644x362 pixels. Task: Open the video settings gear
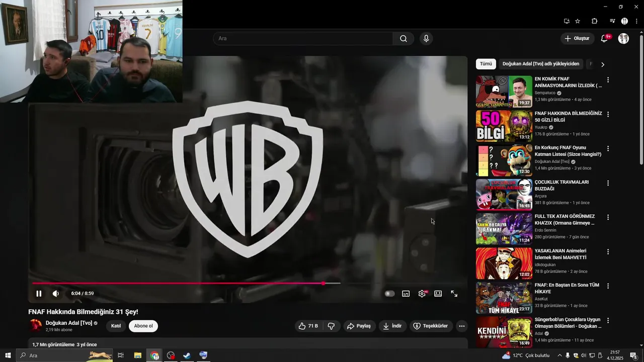click(x=422, y=294)
